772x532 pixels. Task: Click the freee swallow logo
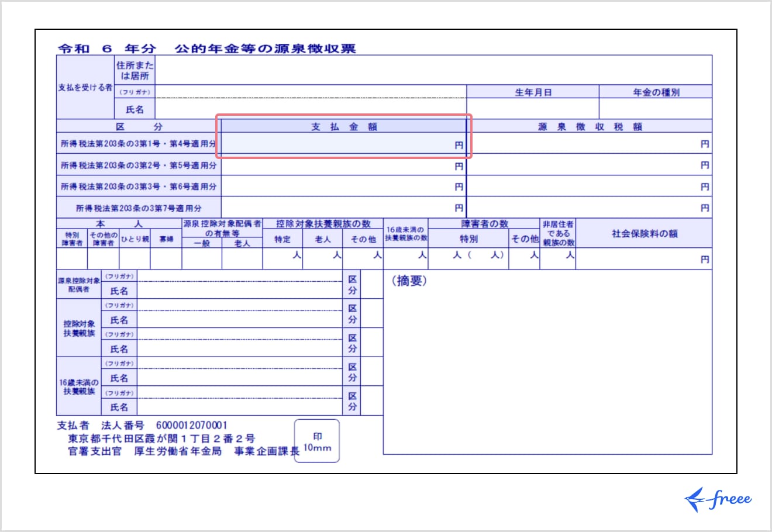[x=718, y=499]
